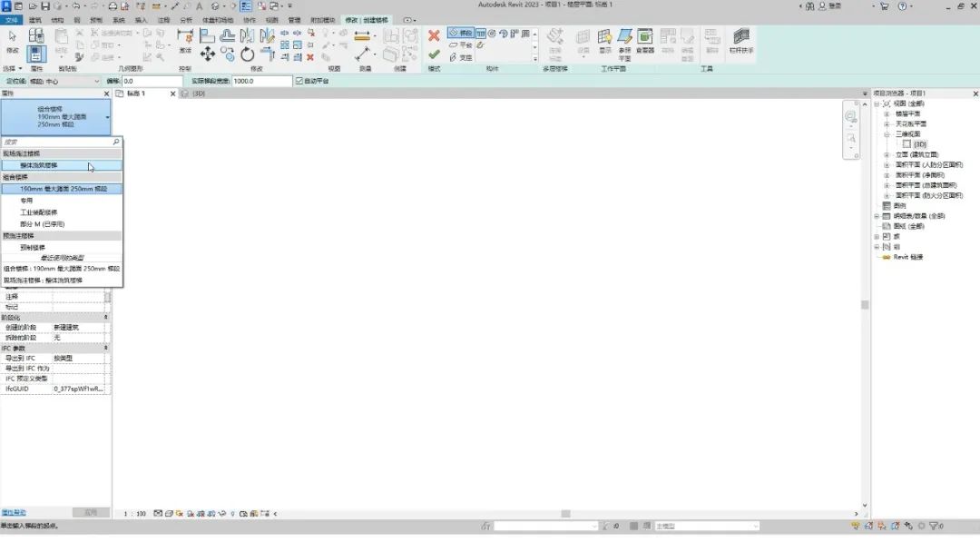Image resolution: width=980 pixels, height=552 pixels.
Task: Open the 文件 (File) menu tab
Action: pos(12,19)
